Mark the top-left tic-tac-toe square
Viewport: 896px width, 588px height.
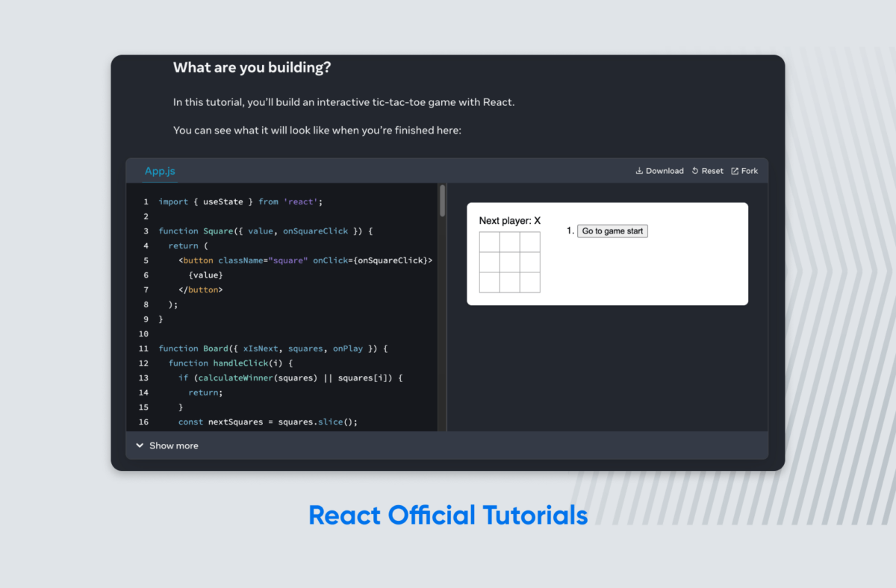(x=490, y=242)
